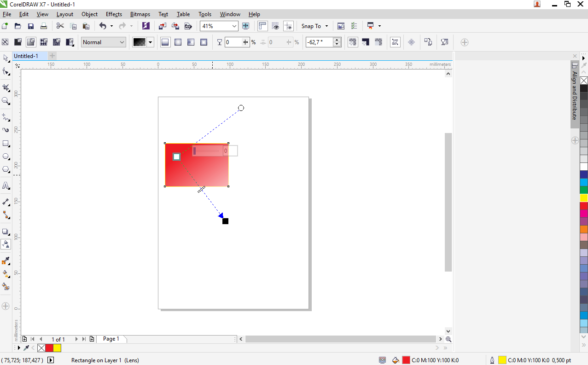The height and width of the screenshot is (365, 588).
Task: Click the Print icon
Action: click(x=44, y=26)
